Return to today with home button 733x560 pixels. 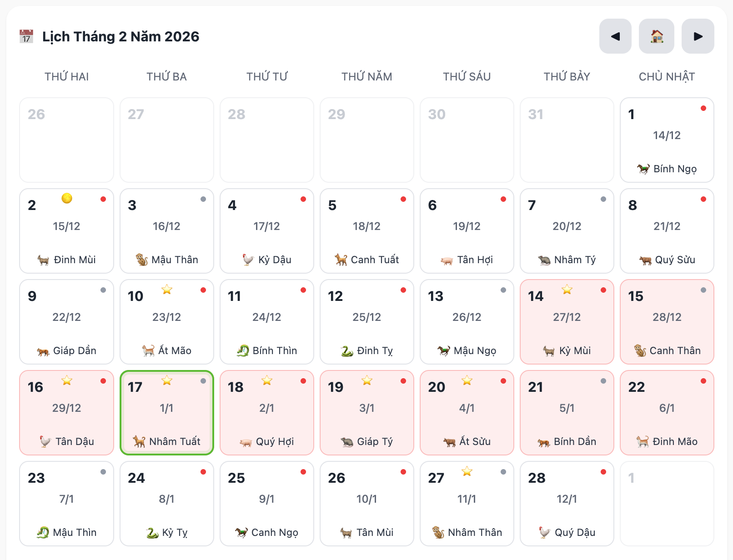tap(657, 36)
